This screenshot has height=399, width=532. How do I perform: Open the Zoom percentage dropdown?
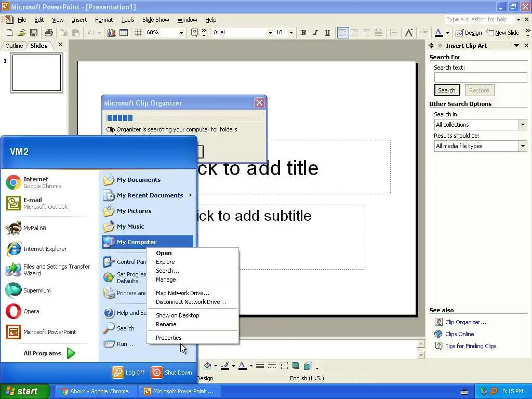181,33
